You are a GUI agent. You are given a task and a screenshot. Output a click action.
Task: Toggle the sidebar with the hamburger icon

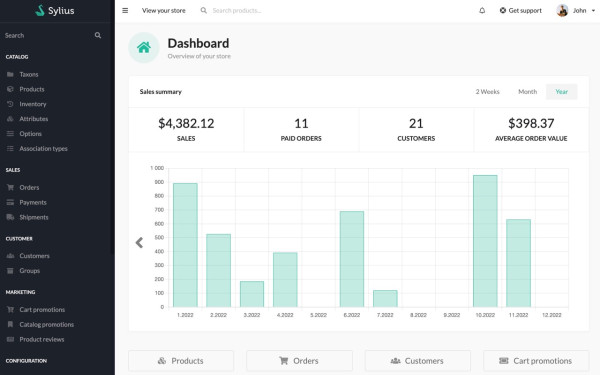coord(125,10)
